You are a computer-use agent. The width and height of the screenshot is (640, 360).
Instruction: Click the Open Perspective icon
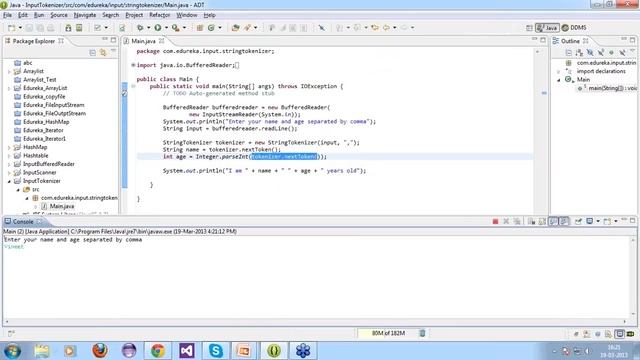[x=529, y=28]
